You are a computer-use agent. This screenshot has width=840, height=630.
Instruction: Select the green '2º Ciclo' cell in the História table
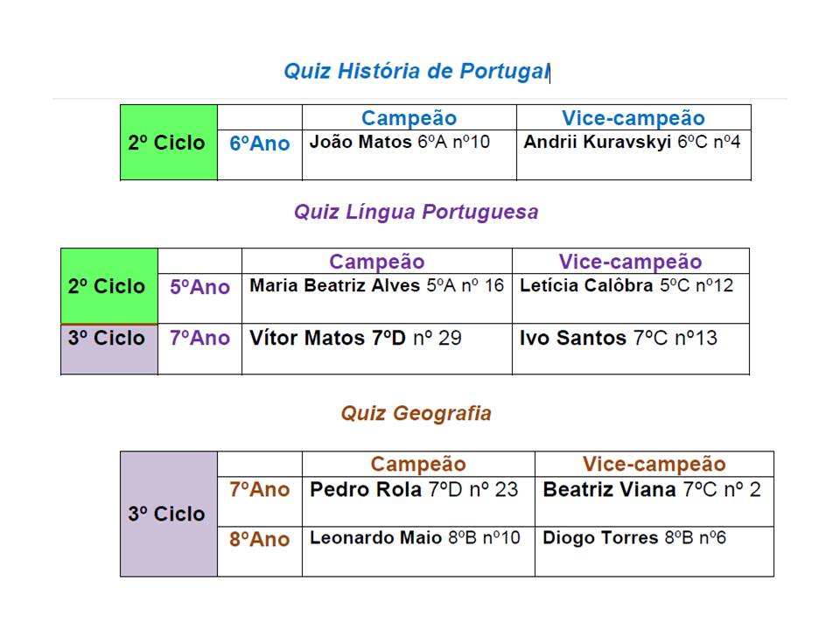167,143
